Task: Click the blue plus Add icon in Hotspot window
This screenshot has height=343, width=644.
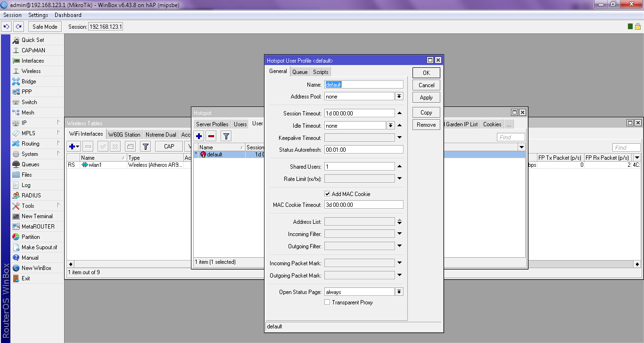Action: (x=199, y=136)
